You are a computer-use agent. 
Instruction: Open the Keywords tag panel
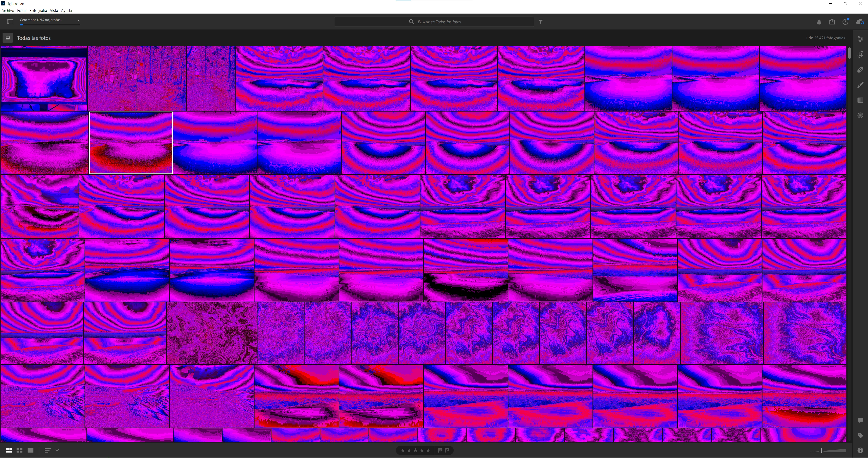tap(860, 435)
